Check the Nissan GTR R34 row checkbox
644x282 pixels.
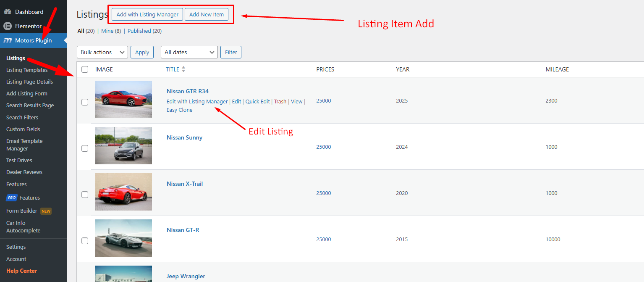point(85,102)
